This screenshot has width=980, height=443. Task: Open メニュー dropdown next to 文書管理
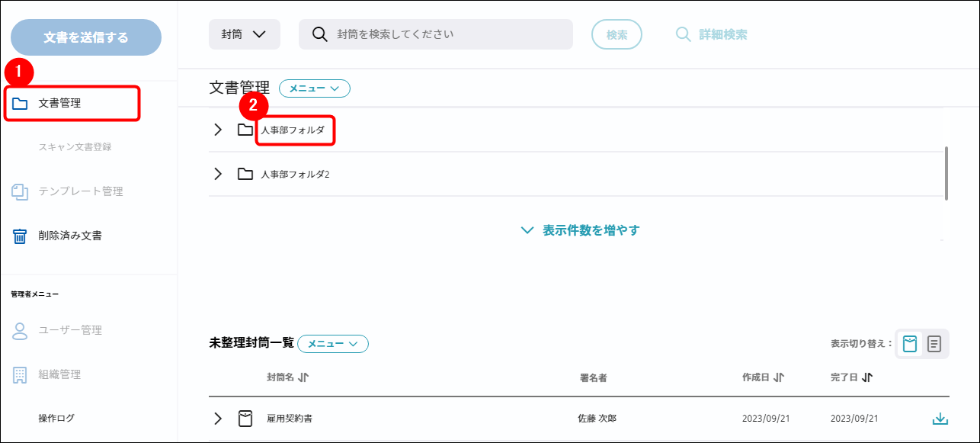(x=314, y=88)
